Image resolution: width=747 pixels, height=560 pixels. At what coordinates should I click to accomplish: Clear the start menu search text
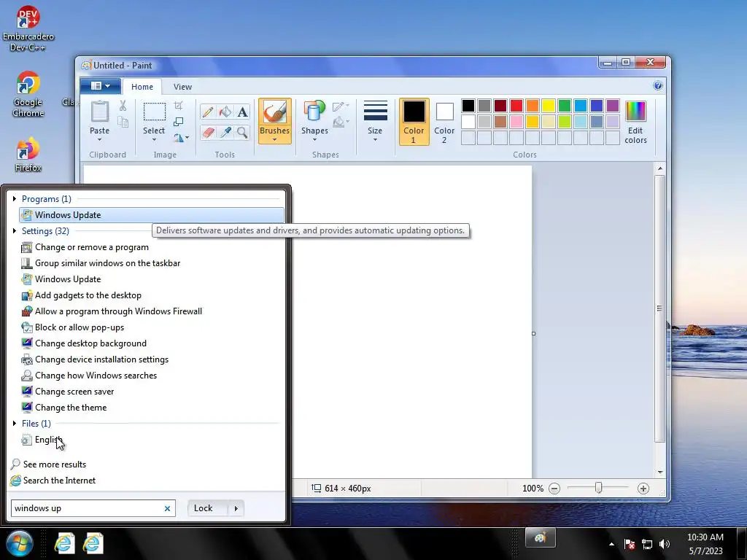pyautogui.click(x=167, y=508)
